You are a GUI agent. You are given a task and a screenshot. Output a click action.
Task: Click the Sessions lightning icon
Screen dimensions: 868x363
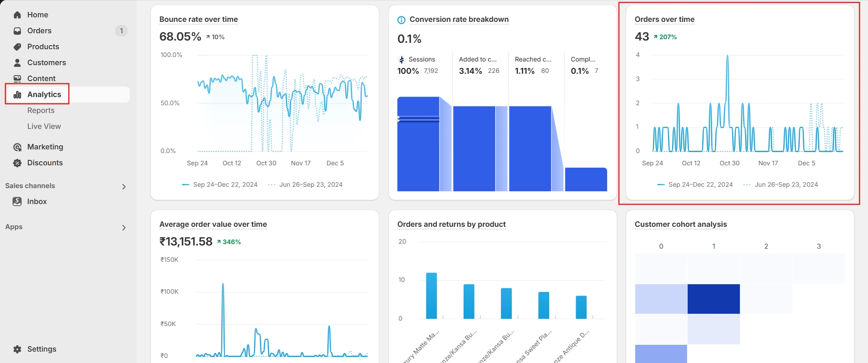402,60
